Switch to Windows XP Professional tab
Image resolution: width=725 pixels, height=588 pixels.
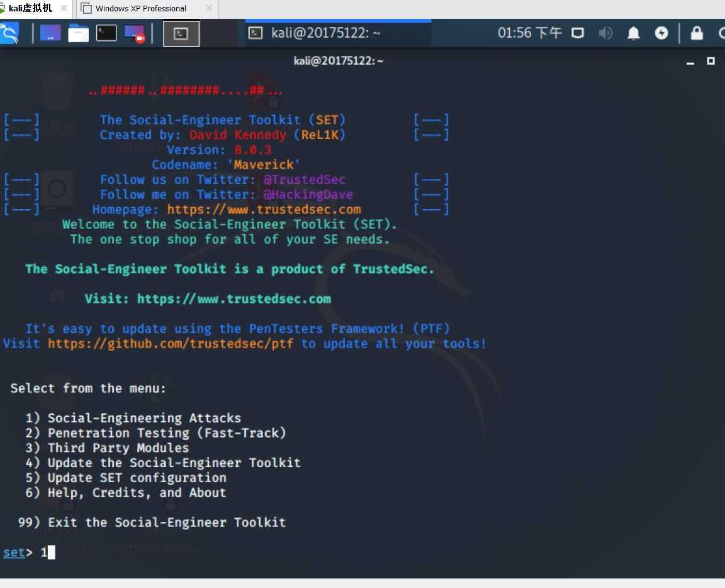[x=140, y=8]
